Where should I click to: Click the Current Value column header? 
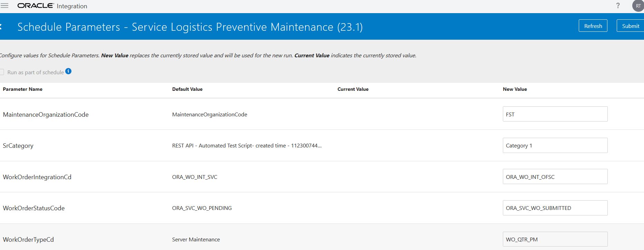353,89
